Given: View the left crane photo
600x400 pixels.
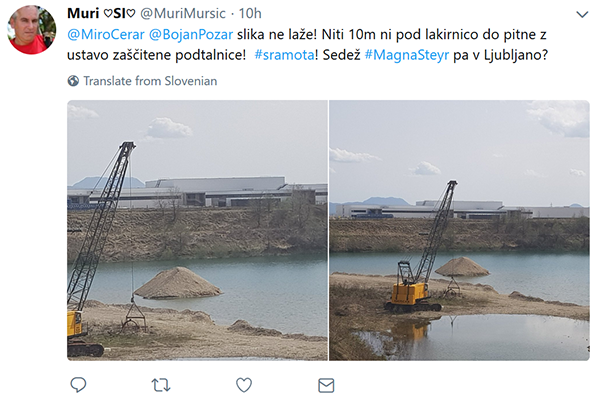Looking at the screenshot, I should coord(197,230).
